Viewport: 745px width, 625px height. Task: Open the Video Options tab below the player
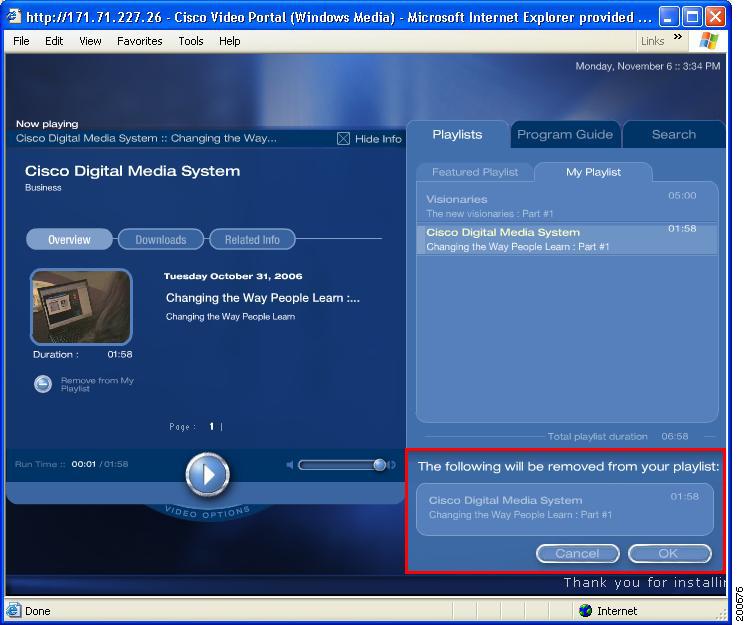(x=207, y=512)
